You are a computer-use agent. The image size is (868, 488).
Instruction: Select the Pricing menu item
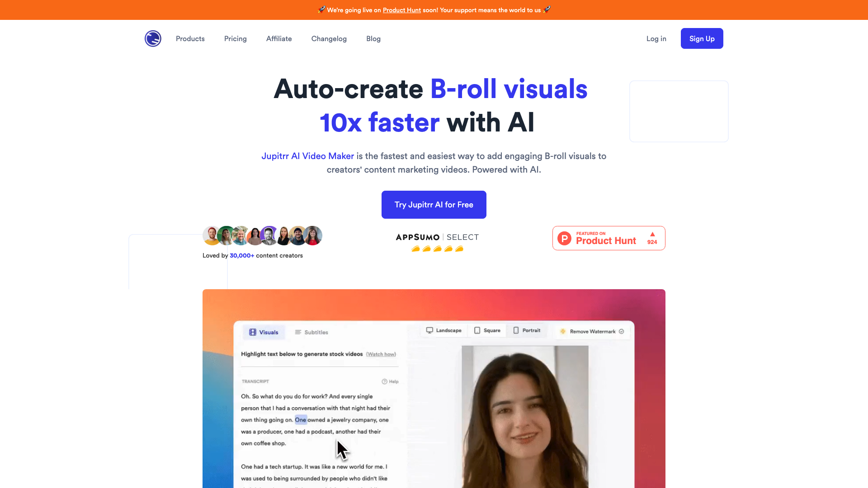236,38
